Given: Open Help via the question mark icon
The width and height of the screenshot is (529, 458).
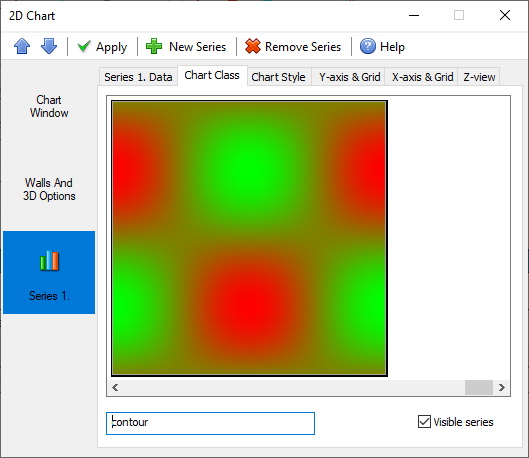Looking at the screenshot, I should [367, 46].
